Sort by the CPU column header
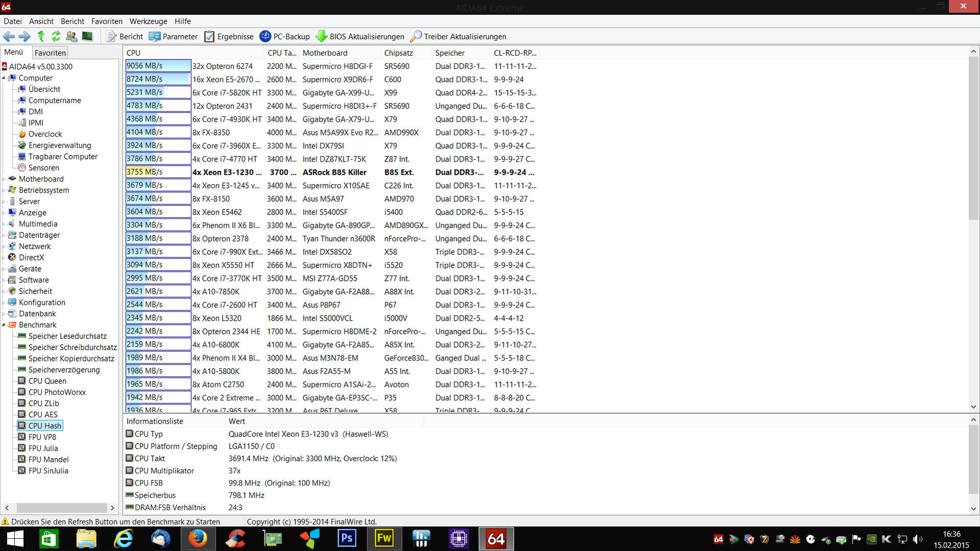Image resolution: width=980 pixels, height=551 pixels. pyautogui.click(x=194, y=53)
